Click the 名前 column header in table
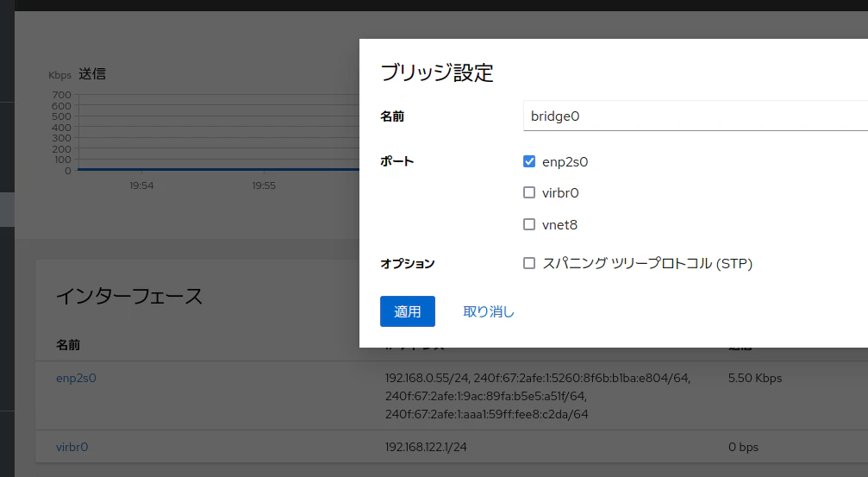This screenshot has width=868, height=477. (68, 344)
